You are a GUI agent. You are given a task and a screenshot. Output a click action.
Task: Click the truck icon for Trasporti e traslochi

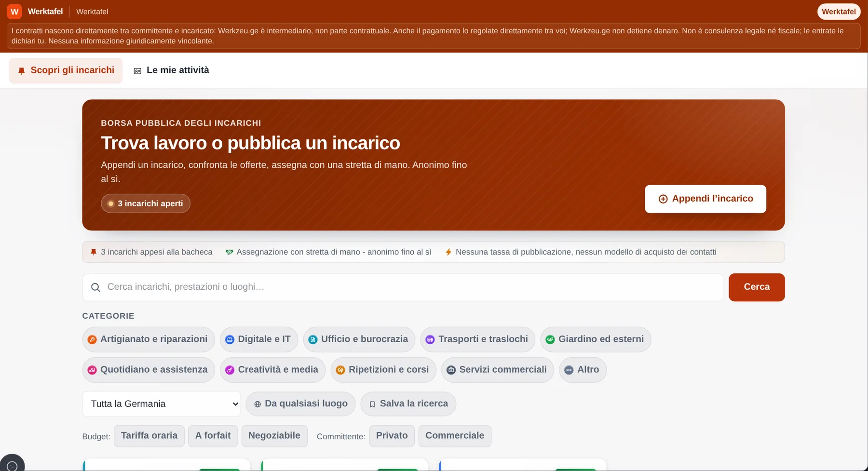point(430,340)
